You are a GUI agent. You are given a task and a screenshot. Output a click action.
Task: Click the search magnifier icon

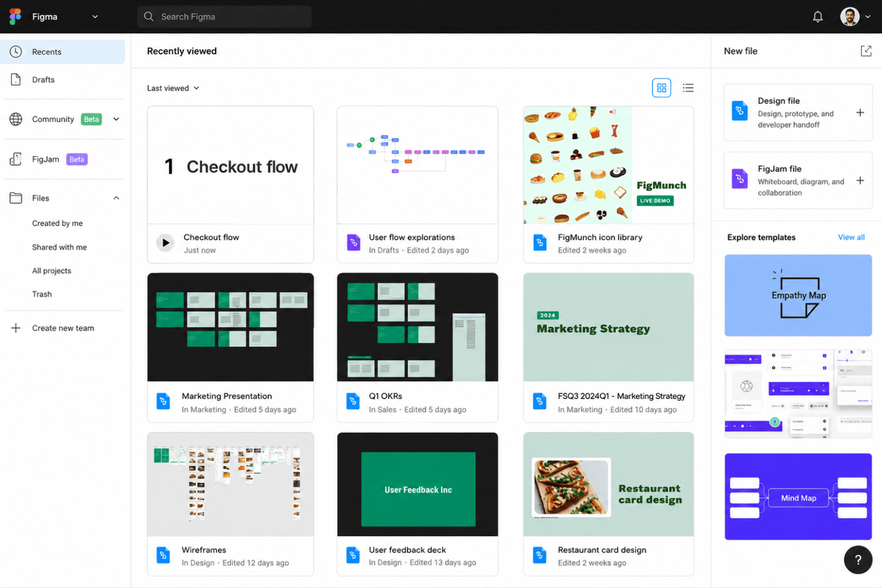(149, 17)
